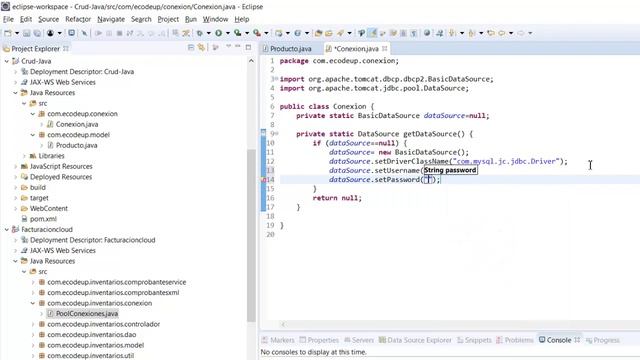Click the fold toggle at line 9
The width and height of the screenshot is (640, 360).
[276, 134]
